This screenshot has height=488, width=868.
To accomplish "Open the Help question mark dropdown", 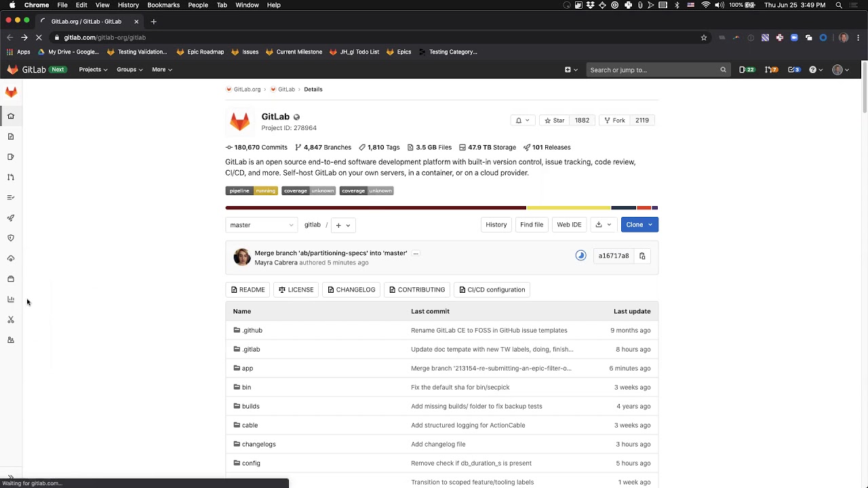I will pyautogui.click(x=816, y=69).
